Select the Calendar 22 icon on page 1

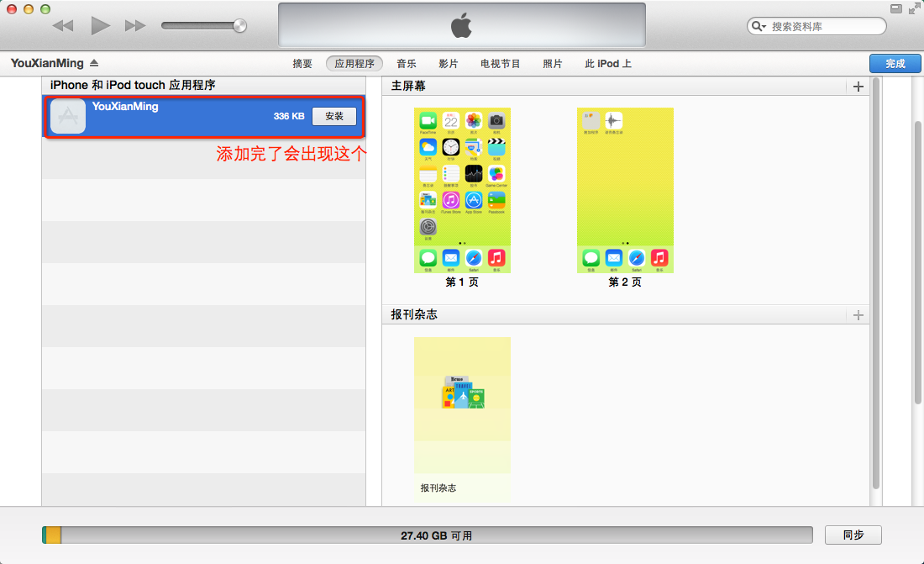(x=451, y=121)
